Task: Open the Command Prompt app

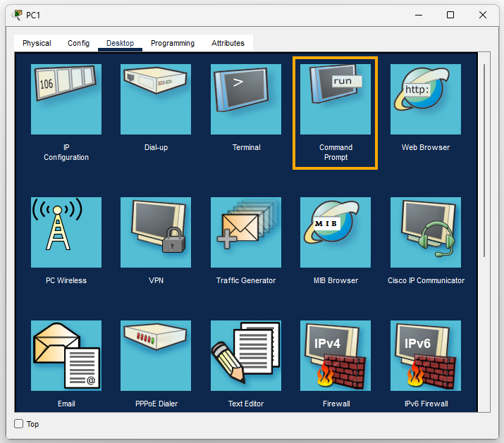Action: (x=336, y=99)
